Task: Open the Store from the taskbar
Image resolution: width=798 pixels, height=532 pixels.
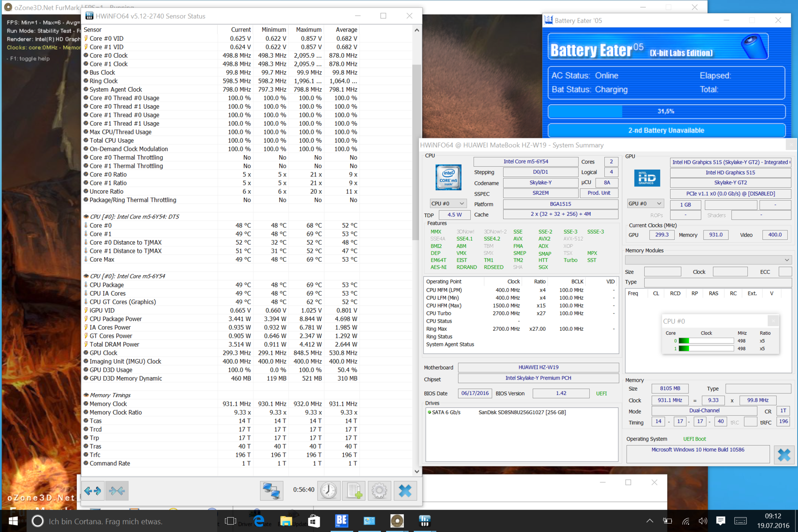Action: click(314, 521)
